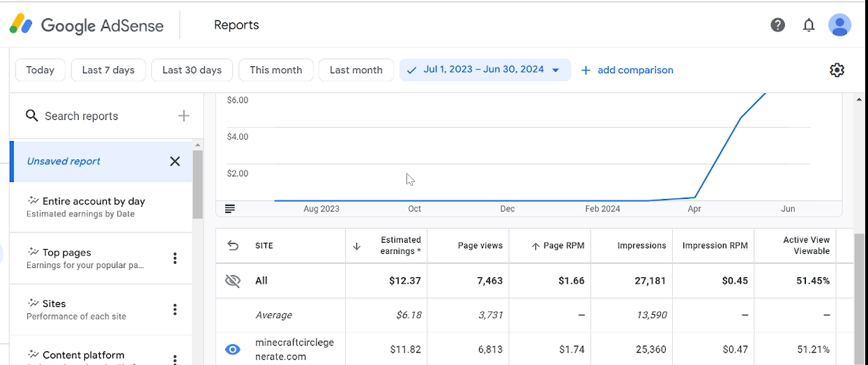Open the user account avatar

click(x=839, y=25)
